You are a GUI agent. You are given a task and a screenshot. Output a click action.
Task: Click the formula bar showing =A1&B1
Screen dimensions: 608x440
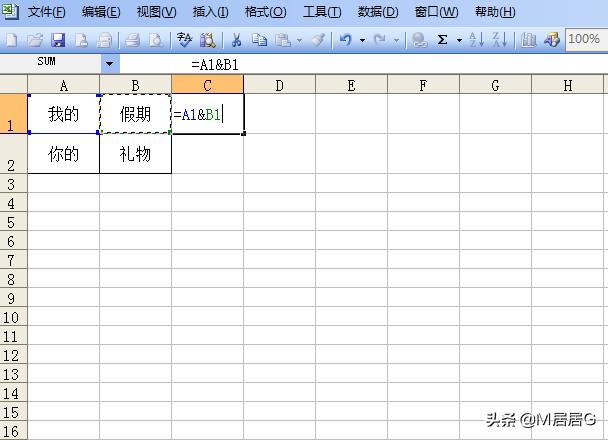click(x=364, y=64)
